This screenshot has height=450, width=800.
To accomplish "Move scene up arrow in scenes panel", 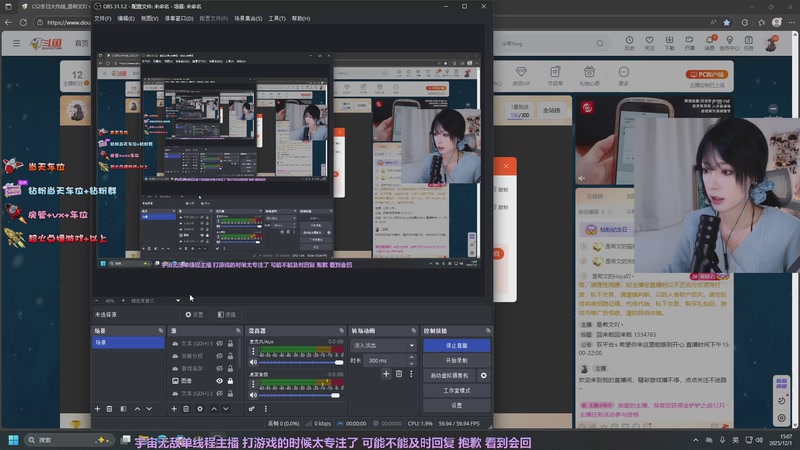I will click(x=137, y=409).
